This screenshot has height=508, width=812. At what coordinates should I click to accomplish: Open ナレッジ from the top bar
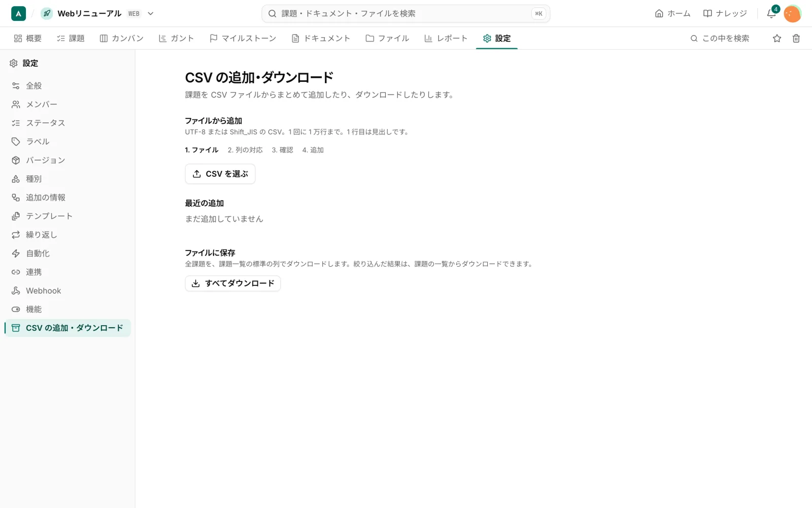(725, 14)
